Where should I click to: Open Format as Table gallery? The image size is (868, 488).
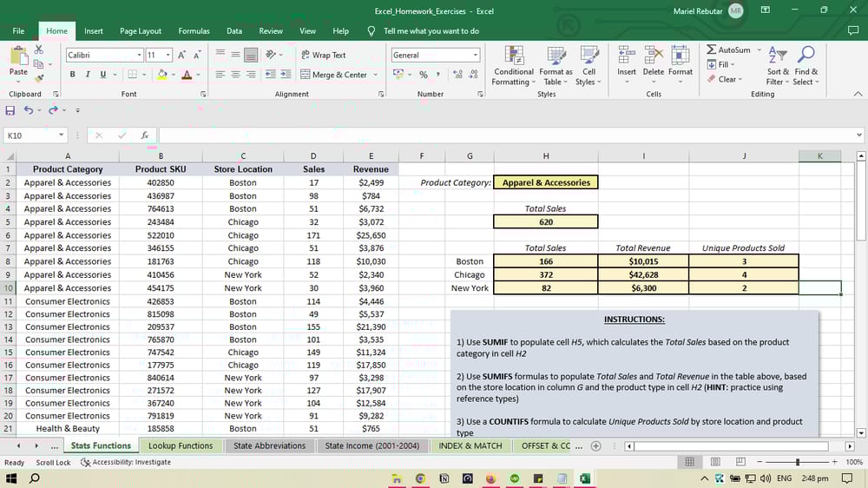[x=556, y=65]
